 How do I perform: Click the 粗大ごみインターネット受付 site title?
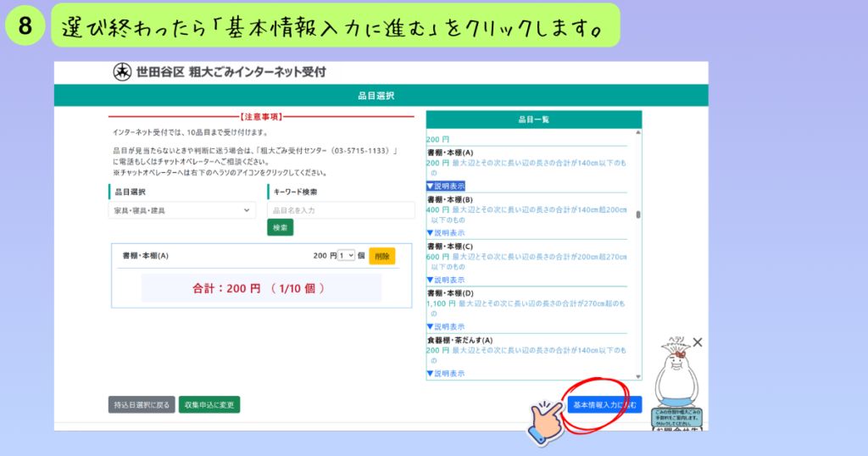(x=258, y=72)
